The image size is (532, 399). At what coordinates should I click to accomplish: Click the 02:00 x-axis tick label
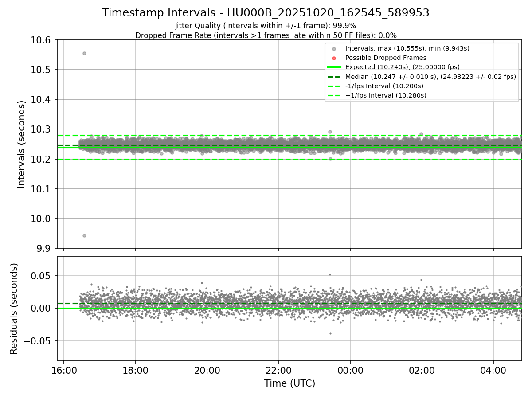coord(422,370)
